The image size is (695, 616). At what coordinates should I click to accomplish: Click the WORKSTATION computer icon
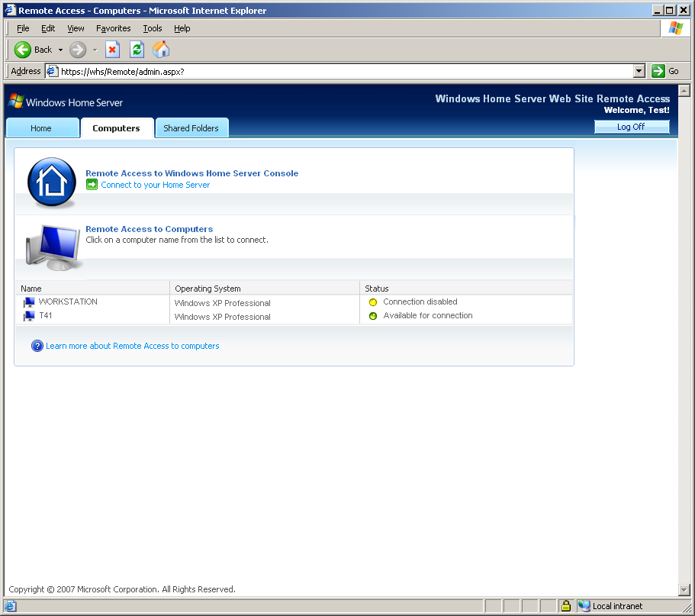(29, 302)
